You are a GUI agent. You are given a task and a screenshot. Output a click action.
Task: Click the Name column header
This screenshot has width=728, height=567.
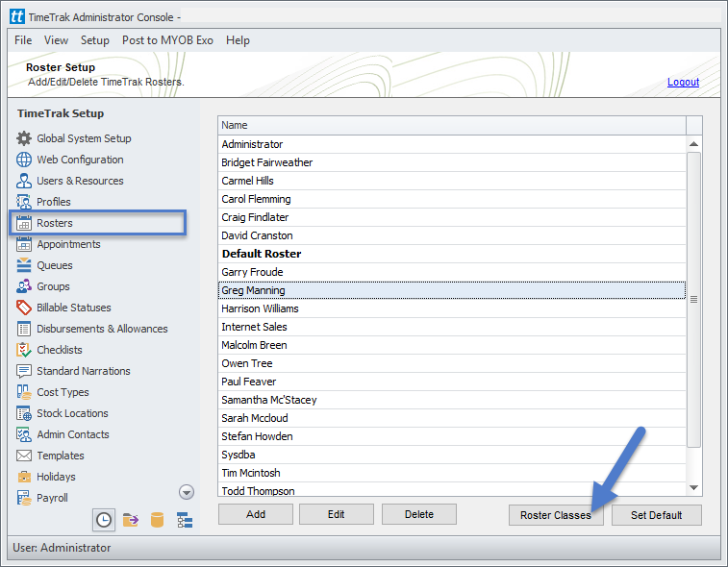452,125
